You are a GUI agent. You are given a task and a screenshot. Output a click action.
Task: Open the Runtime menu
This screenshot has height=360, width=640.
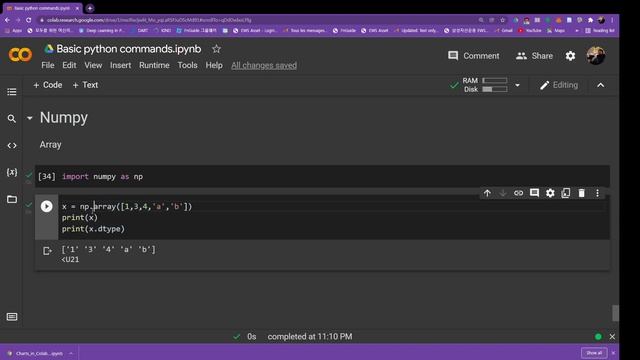click(154, 65)
